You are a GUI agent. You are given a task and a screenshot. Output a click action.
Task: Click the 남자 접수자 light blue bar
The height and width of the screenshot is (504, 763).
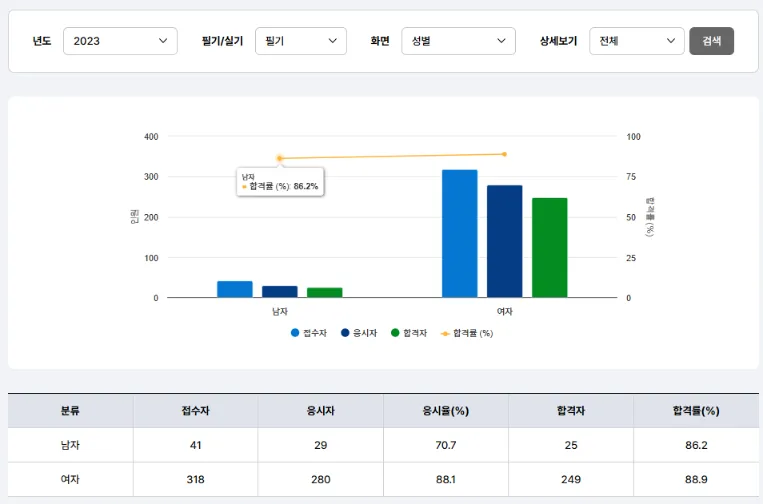click(x=235, y=289)
